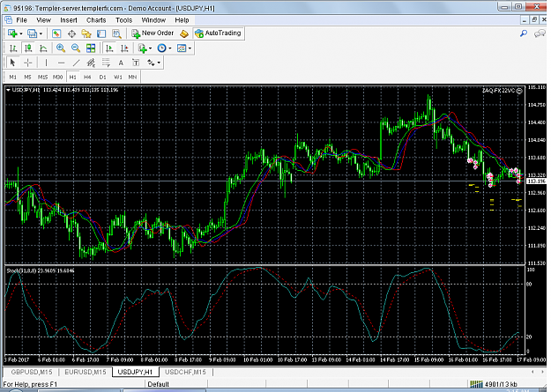The height and width of the screenshot is (392, 551).
Task: Open the Navigator panel star-folder icon
Action: [x=86, y=33]
